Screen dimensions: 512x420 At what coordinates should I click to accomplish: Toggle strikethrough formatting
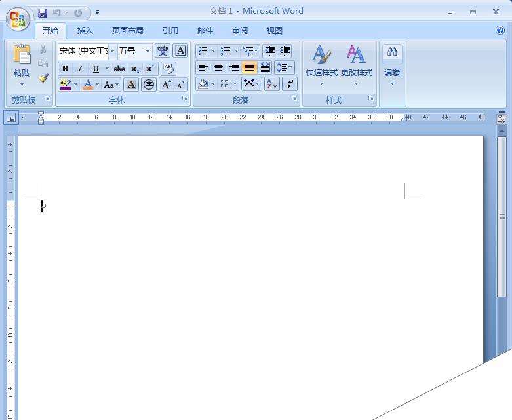point(119,69)
